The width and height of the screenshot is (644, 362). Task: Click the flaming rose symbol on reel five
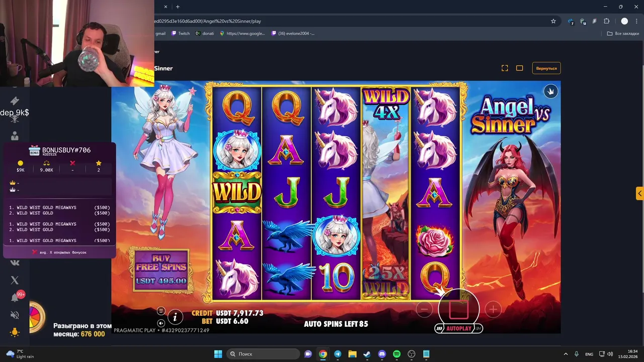tap(436, 241)
